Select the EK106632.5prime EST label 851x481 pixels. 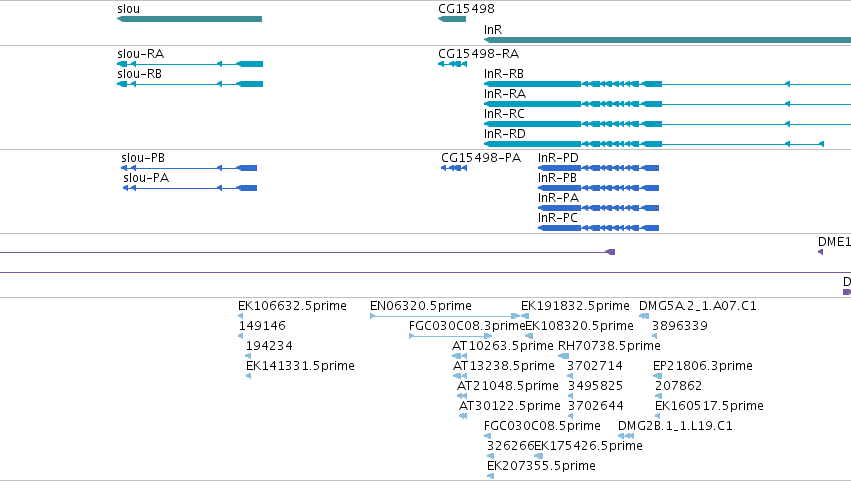292,306
